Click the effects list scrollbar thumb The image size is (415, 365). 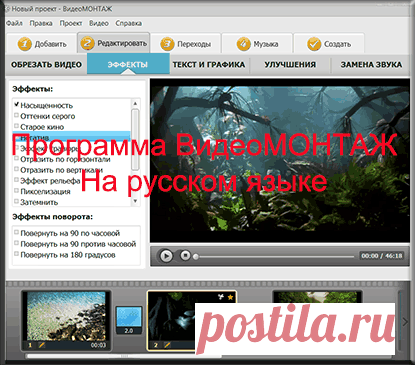click(x=135, y=139)
